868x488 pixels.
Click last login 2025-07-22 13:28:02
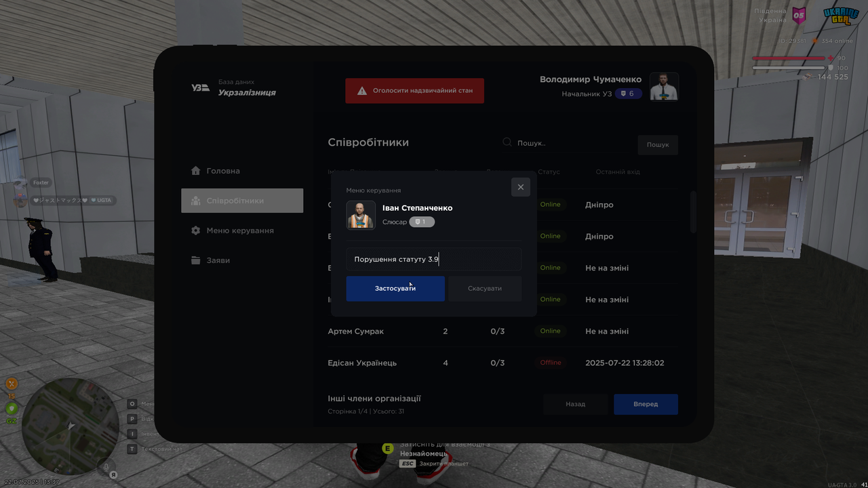click(x=625, y=363)
